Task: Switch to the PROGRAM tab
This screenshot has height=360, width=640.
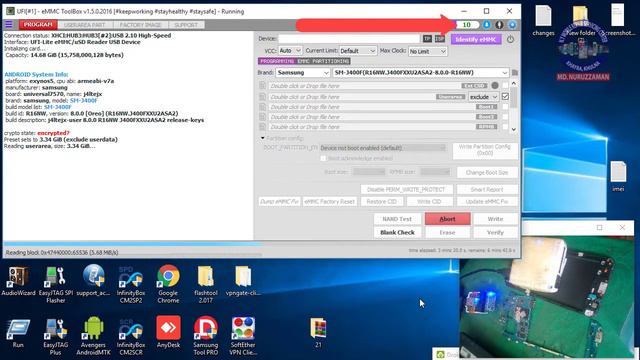Action: [x=38, y=25]
